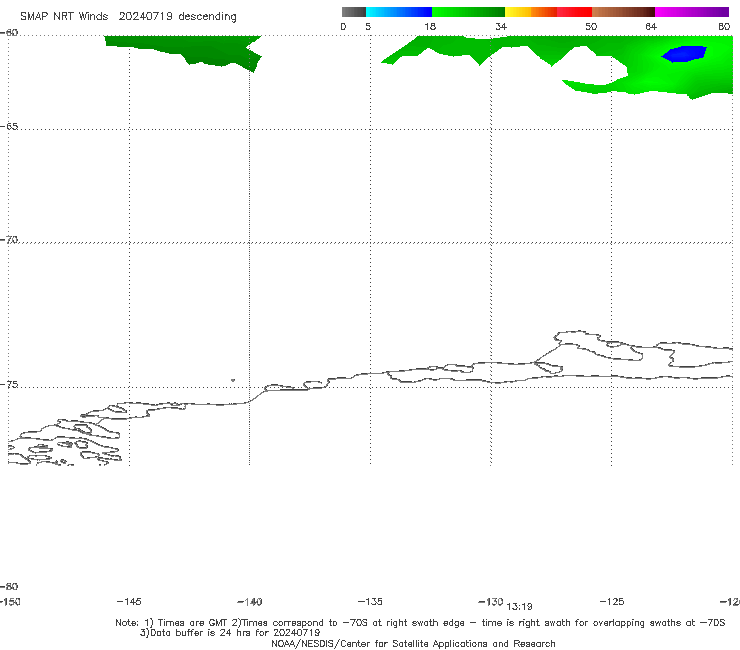Click the longitude label "-130"

point(490,601)
